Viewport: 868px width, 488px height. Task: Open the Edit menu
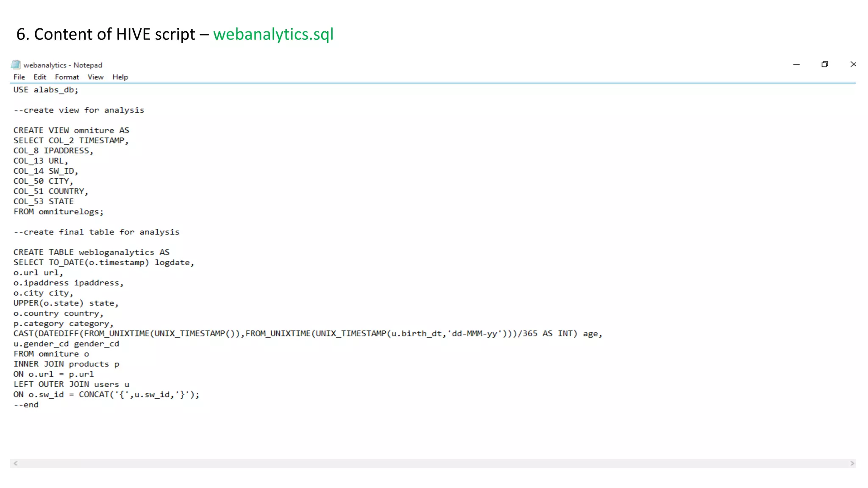(x=40, y=77)
